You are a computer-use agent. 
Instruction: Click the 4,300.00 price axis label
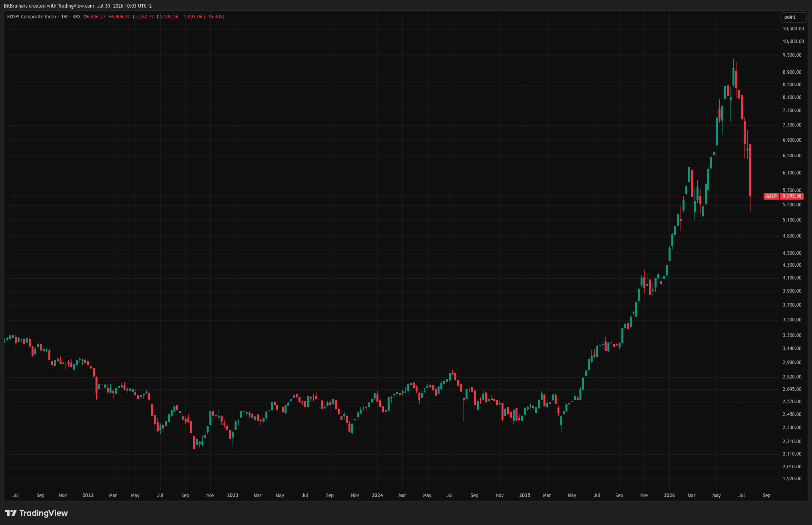tap(792, 265)
